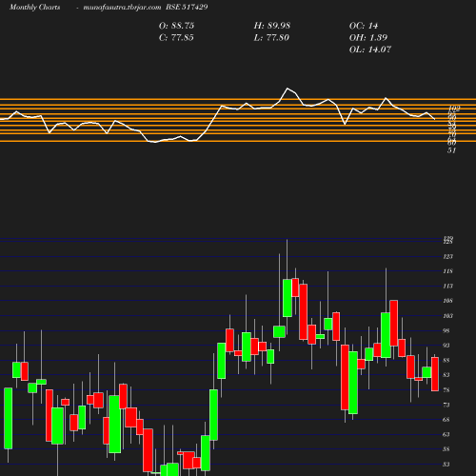The width and height of the screenshot is (476, 476).
Task: Click the last red candle at chart's right end
Action: coord(435,374)
